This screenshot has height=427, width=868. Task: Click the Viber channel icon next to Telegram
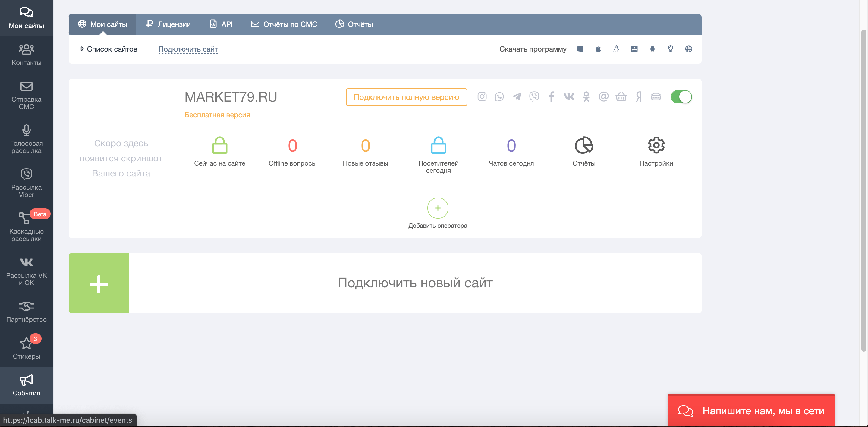click(x=534, y=97)
